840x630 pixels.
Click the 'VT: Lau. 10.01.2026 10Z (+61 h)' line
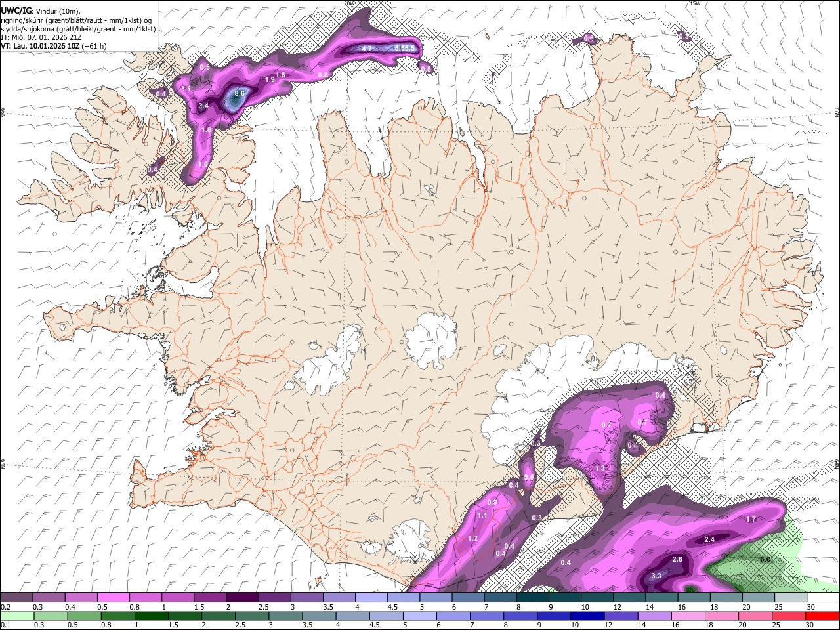[54, 46]
